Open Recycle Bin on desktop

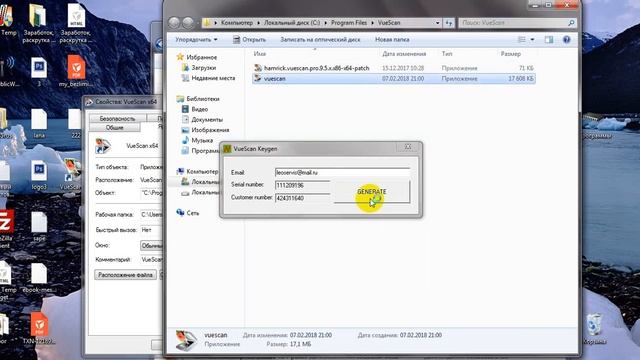(594, 329)
